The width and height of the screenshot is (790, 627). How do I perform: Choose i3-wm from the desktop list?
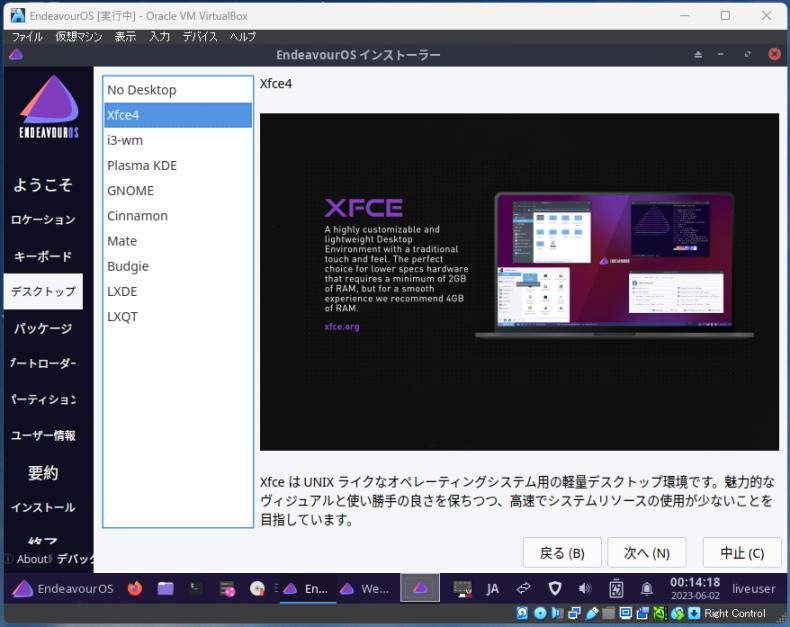tap(178, 141)
